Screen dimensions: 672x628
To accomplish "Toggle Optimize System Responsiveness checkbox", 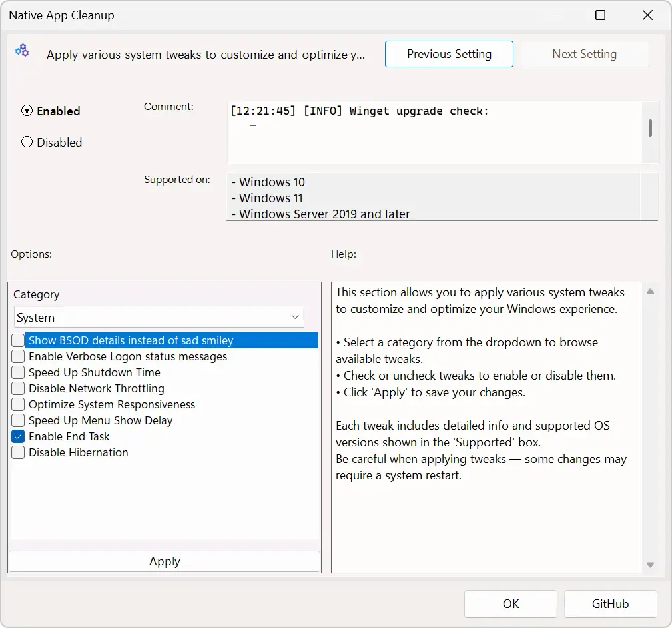I will pyautogui.click(x=18, y=404).
